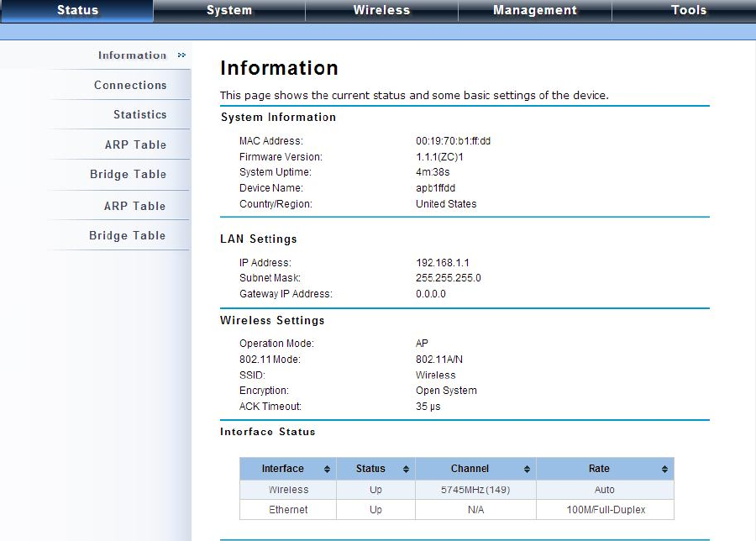
Task: Click sort arrows in Channel column header
Action: coord(527,469)
